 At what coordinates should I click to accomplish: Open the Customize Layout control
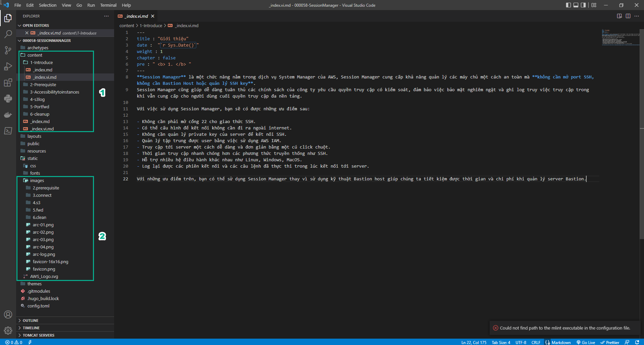[594, 5]
